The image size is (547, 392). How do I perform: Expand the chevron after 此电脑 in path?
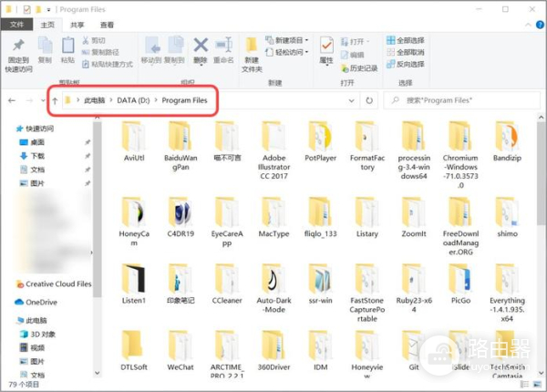pos(111,100)
